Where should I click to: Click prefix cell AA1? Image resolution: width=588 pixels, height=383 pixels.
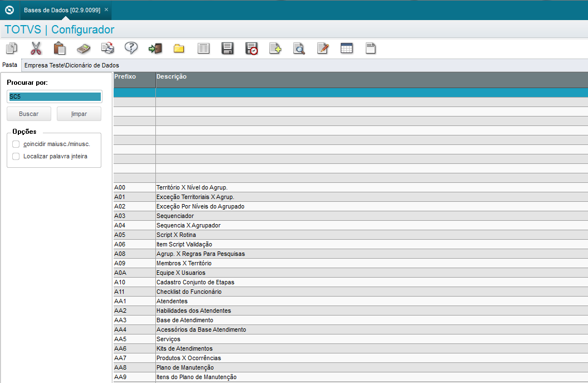[134, 301]
